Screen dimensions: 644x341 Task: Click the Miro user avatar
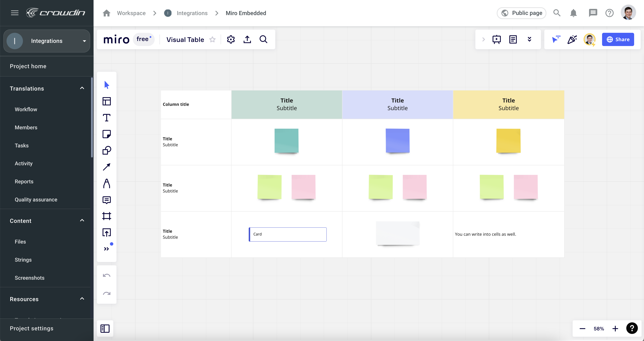click(590, 39)
